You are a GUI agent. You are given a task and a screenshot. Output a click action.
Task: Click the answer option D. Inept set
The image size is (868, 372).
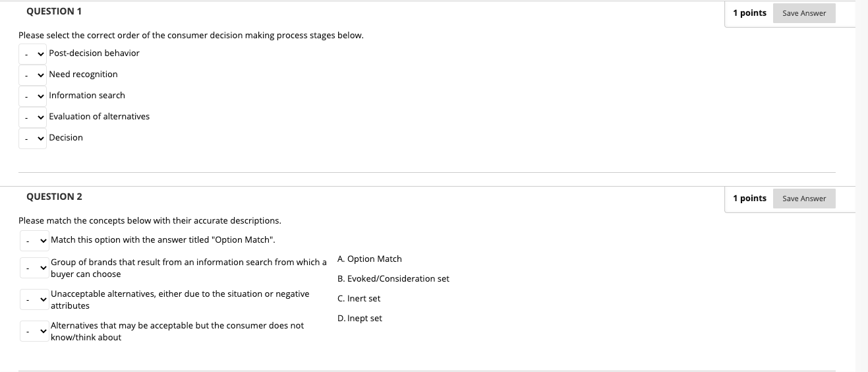(359, 319)
